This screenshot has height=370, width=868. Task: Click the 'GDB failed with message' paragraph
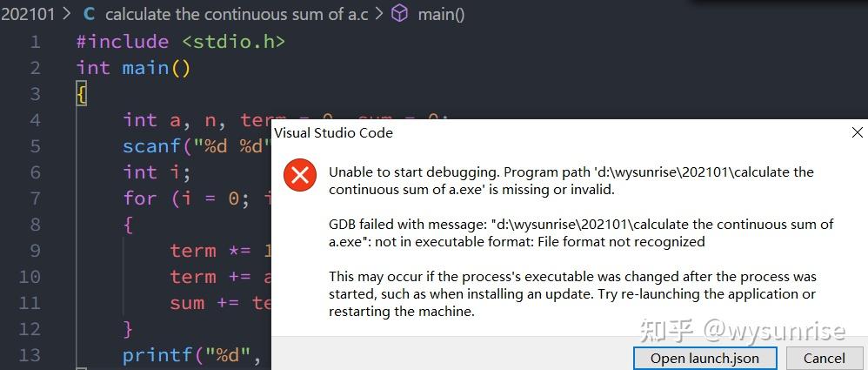(581, 232)
